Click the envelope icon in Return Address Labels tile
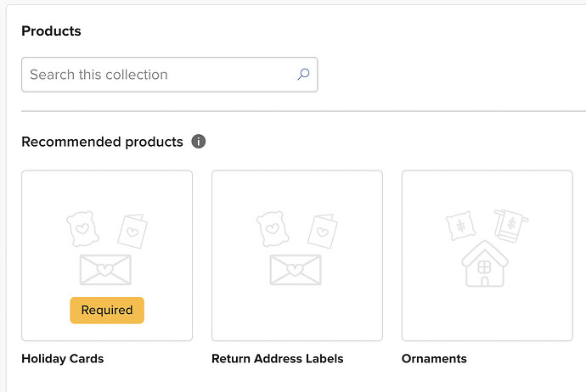Viewport: 586px width, 392px height. click(x=296, y=270)
